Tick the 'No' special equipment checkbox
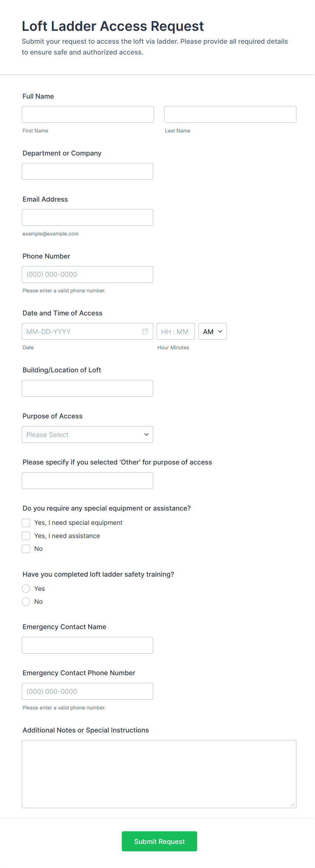The height and width of the screenshot is (868, 315). tap(26, 549)
